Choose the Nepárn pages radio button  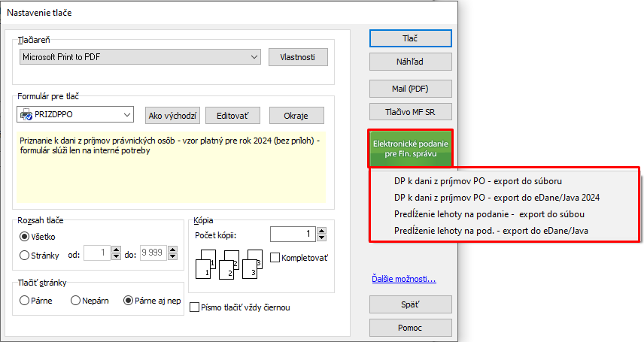[x=75, y=300]
